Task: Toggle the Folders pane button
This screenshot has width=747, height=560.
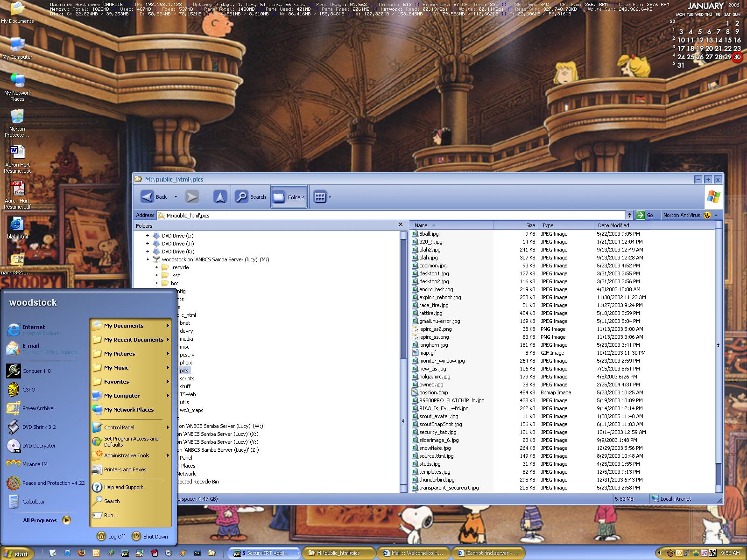Action: 289,197
